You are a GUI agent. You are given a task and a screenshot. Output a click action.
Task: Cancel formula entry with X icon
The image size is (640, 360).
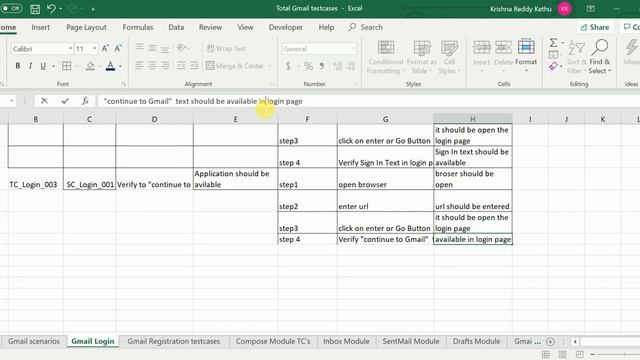pyautogui.click(x=44, y=101)
